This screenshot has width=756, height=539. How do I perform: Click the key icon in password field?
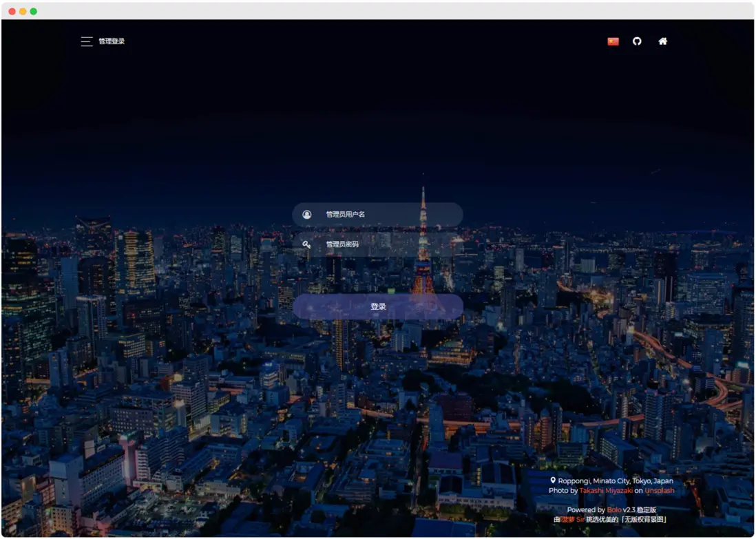click(x=306, y=244)
